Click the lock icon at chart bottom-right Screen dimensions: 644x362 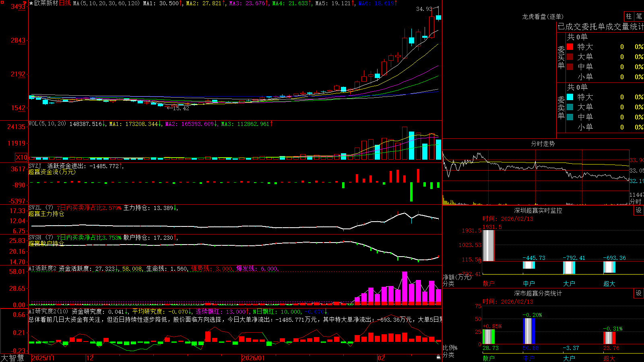click(439, 357)
